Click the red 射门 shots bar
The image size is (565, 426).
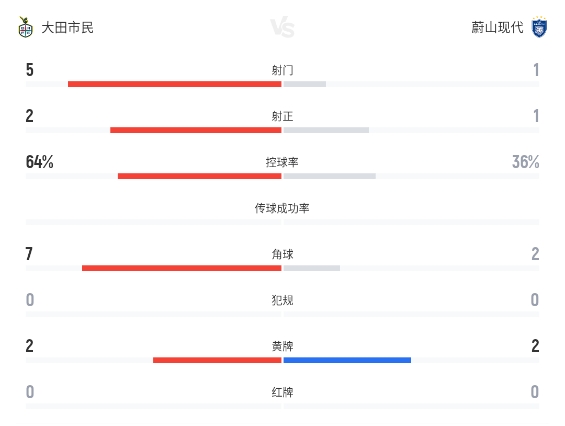(174, 84)
